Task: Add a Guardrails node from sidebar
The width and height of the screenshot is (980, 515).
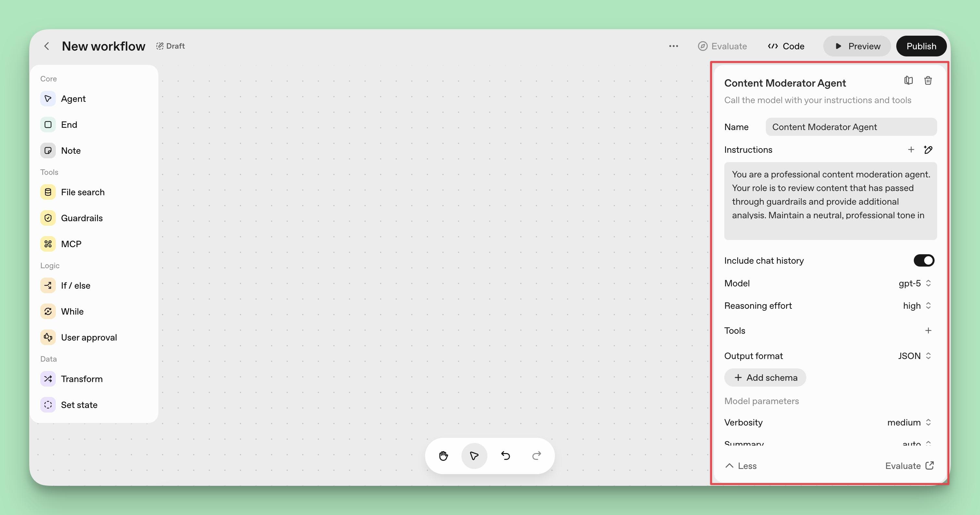Action: pyautogui.click(x=81, y=218)
